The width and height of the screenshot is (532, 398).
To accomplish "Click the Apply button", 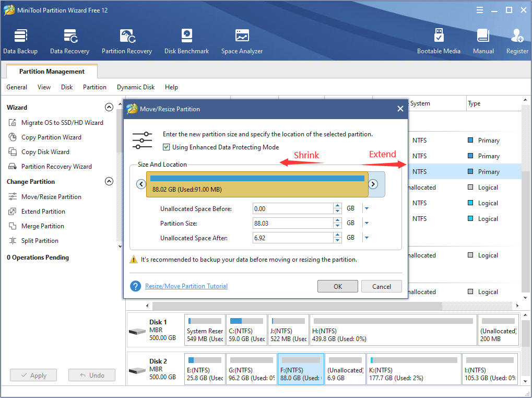I will pyautogui.click(x=33, y=375).
